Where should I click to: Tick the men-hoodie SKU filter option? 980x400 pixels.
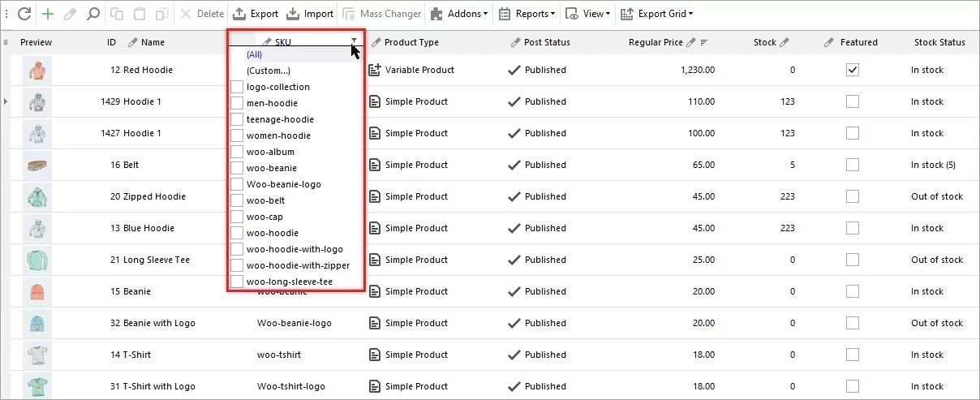coord(237,103)
